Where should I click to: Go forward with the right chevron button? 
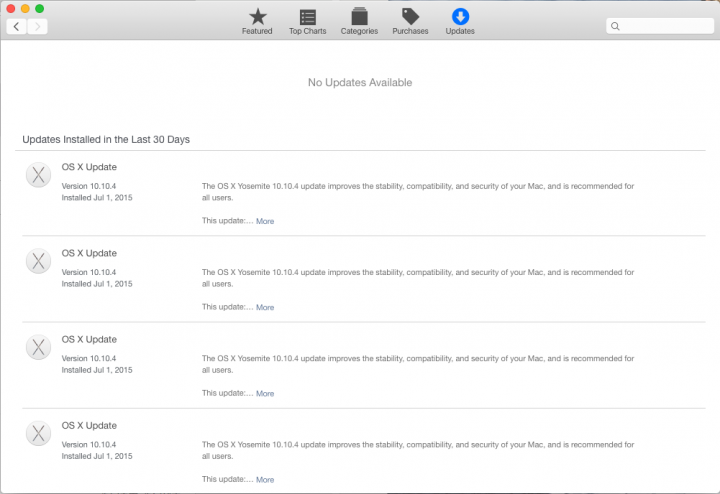pyautogui.click(x=37, y=27)
